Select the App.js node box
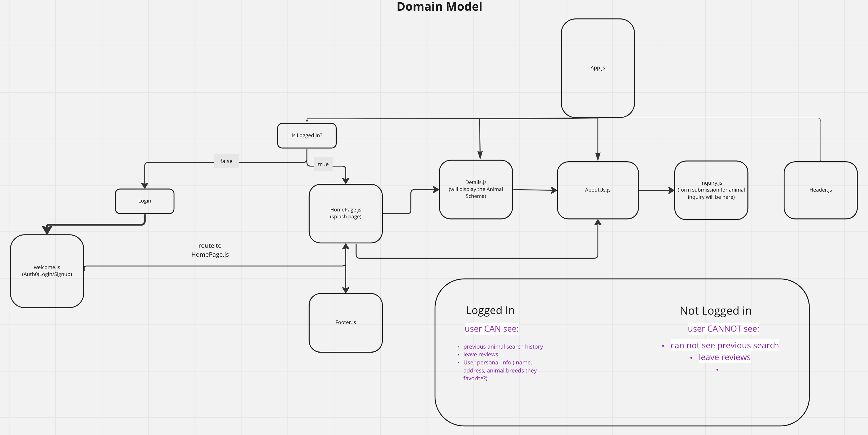The image size is (868, 435). pyautogui.click(x=597, y=68)
